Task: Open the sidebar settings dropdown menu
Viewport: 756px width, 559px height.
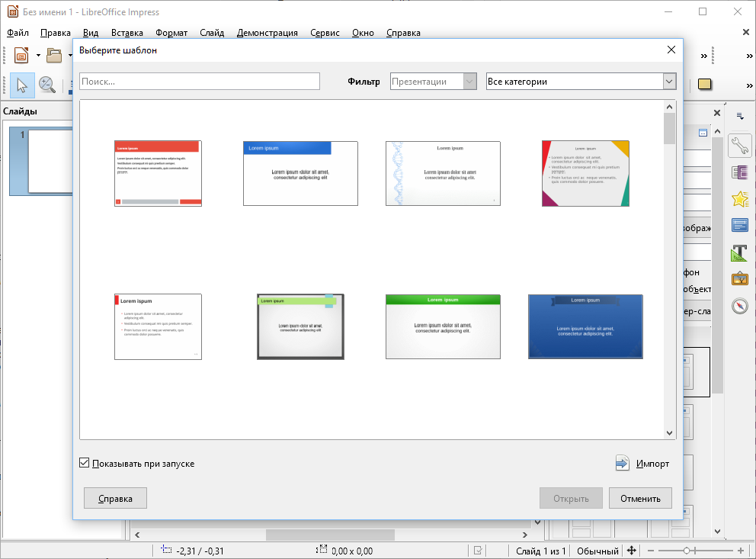Action: tap(740, 116)
